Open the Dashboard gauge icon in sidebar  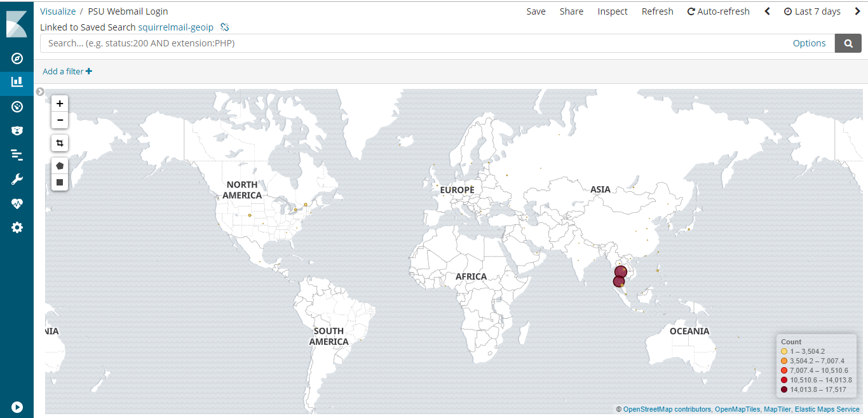[x=17, y=107]
